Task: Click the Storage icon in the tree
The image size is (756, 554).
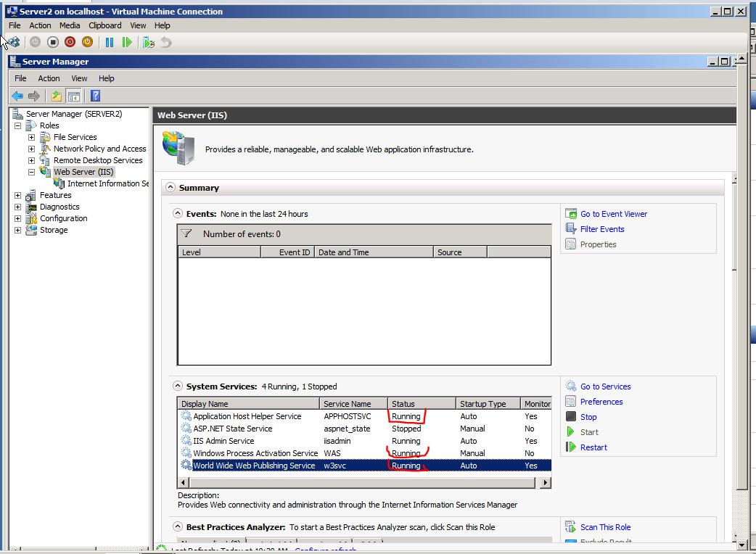Action: click(x=31, y=230)
